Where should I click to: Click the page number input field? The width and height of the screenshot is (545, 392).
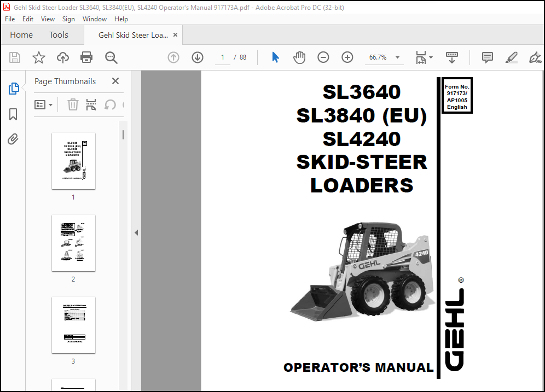223,57
